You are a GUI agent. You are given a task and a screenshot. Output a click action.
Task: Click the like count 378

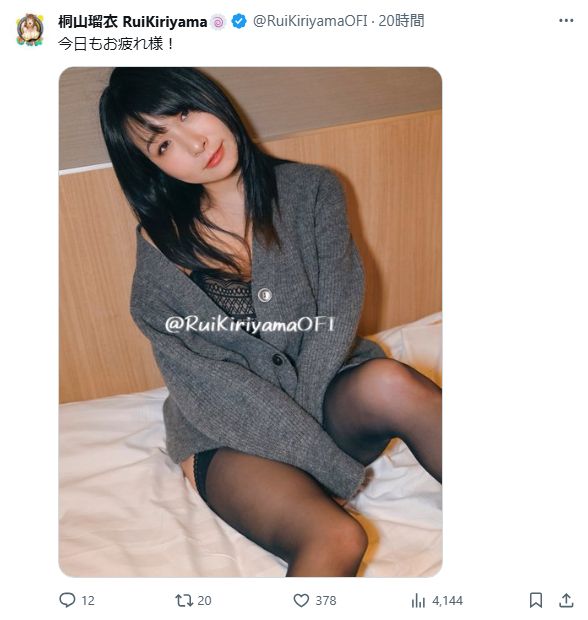[325, 601]
